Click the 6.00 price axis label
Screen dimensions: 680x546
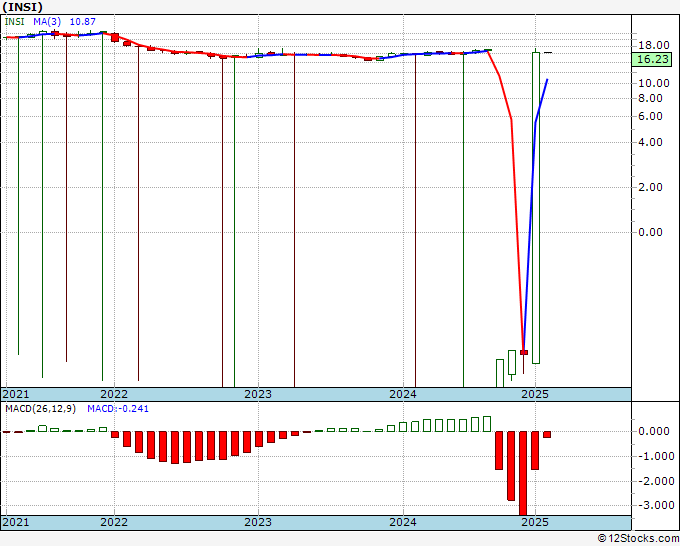(650, 116)
